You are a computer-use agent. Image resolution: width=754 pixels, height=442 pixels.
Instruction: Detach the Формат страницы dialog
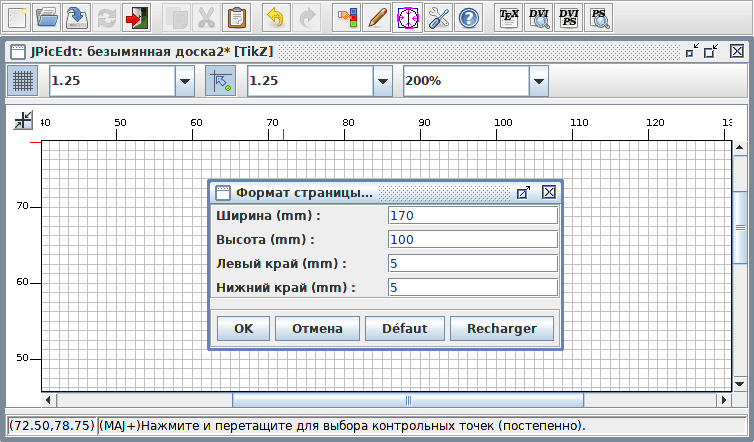(523, 192)
